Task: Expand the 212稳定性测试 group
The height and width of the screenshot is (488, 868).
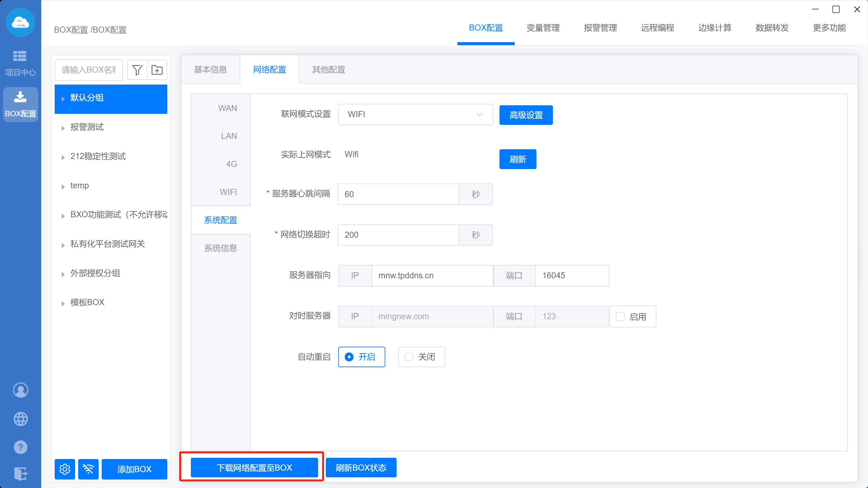Action: click(x=63, y=157)
